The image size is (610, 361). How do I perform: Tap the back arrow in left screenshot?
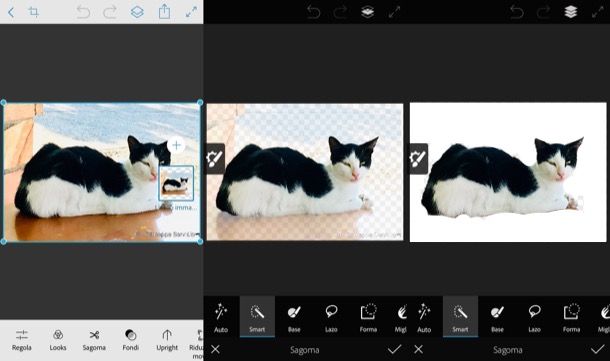[x=11, y=12]
